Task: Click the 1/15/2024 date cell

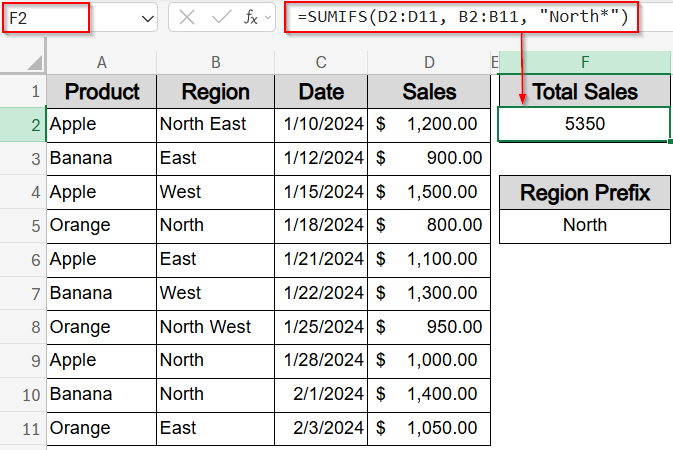Action: [x=321, y=192]
